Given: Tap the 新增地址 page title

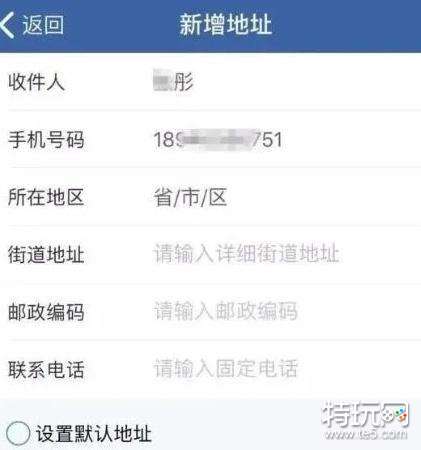Looking at the screenshot, I should tap(226, 25).
